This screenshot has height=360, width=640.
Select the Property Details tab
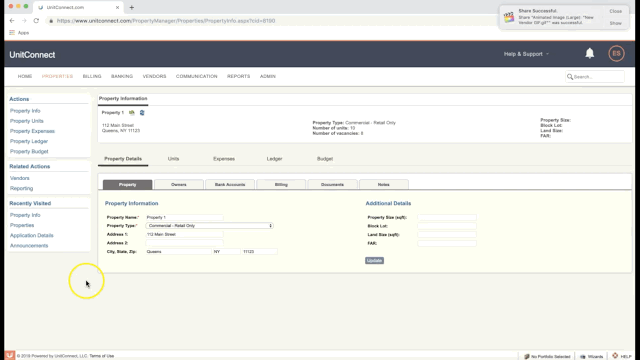point(123,159)
